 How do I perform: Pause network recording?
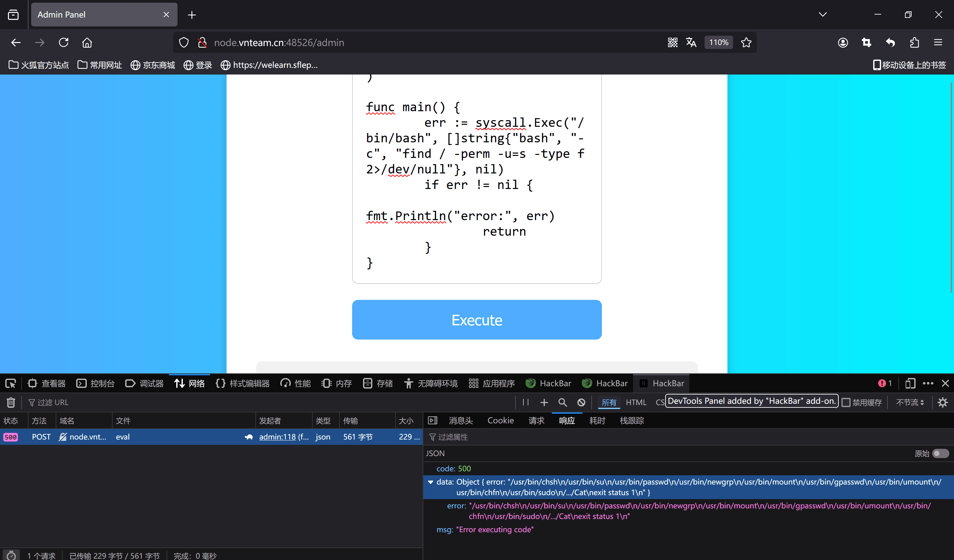[x=525, y=402]
